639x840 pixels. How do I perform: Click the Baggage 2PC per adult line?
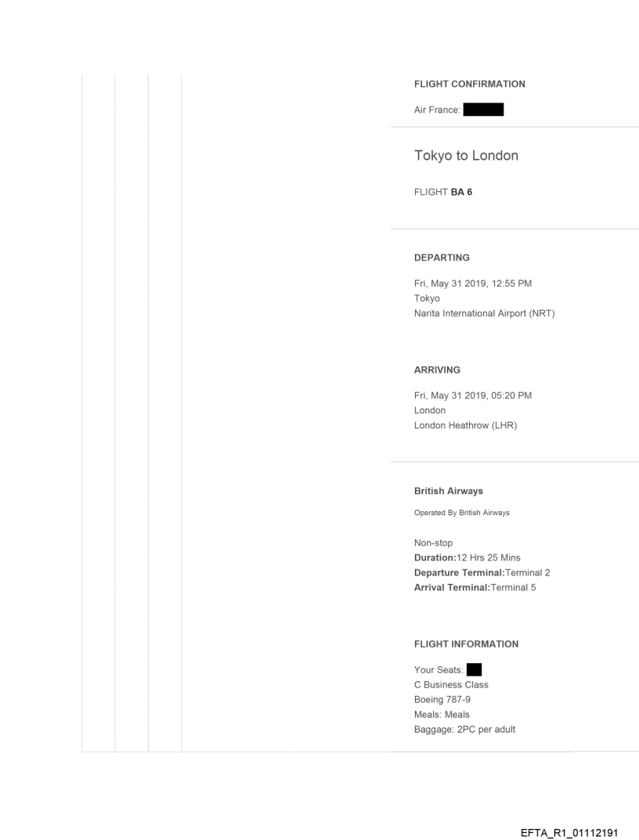click(464, 730)
